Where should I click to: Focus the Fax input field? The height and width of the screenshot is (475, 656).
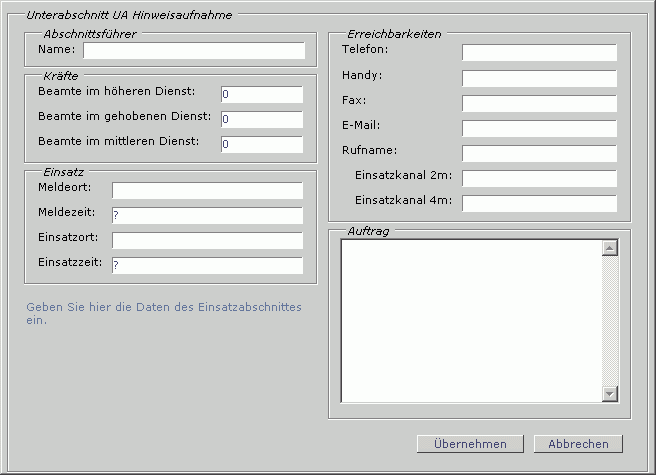[539, 103]
